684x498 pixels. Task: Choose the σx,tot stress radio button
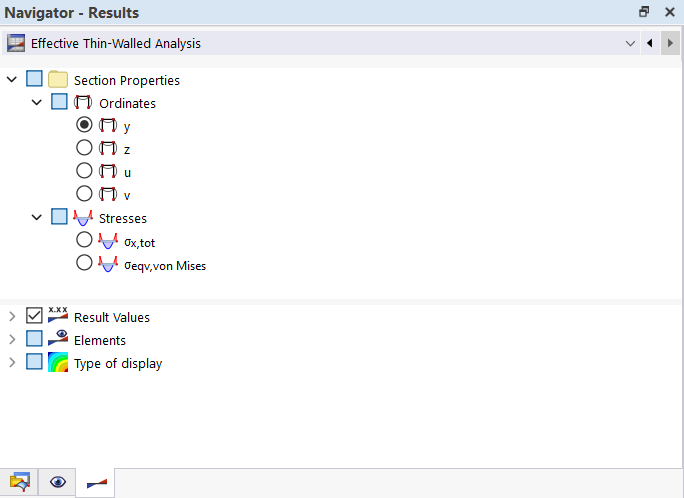click(x=84, y=241)
